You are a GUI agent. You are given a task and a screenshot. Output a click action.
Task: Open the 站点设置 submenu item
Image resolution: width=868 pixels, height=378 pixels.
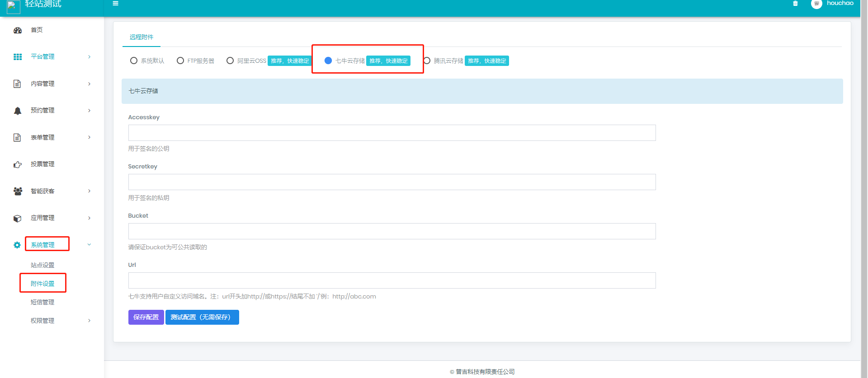coord(42,265)
